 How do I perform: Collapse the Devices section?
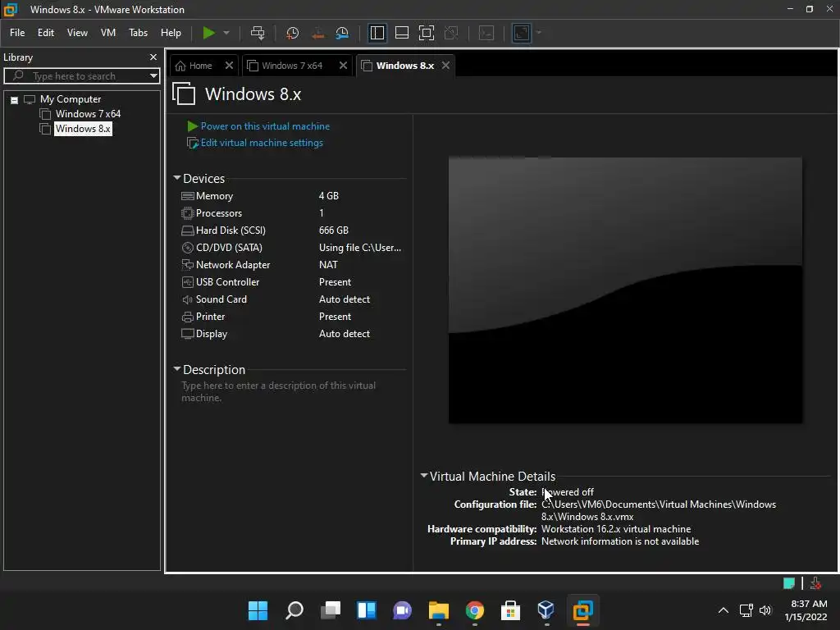[x=177, y=178]
